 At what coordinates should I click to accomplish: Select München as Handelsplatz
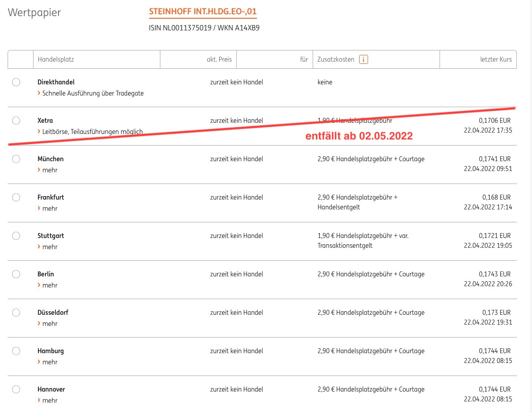pos(16,159)
